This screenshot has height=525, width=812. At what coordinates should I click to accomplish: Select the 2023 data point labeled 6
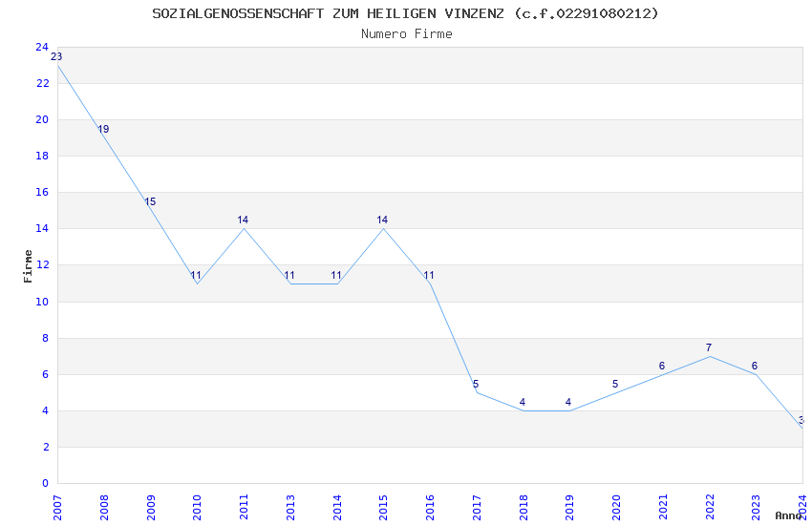click(755, 366)
